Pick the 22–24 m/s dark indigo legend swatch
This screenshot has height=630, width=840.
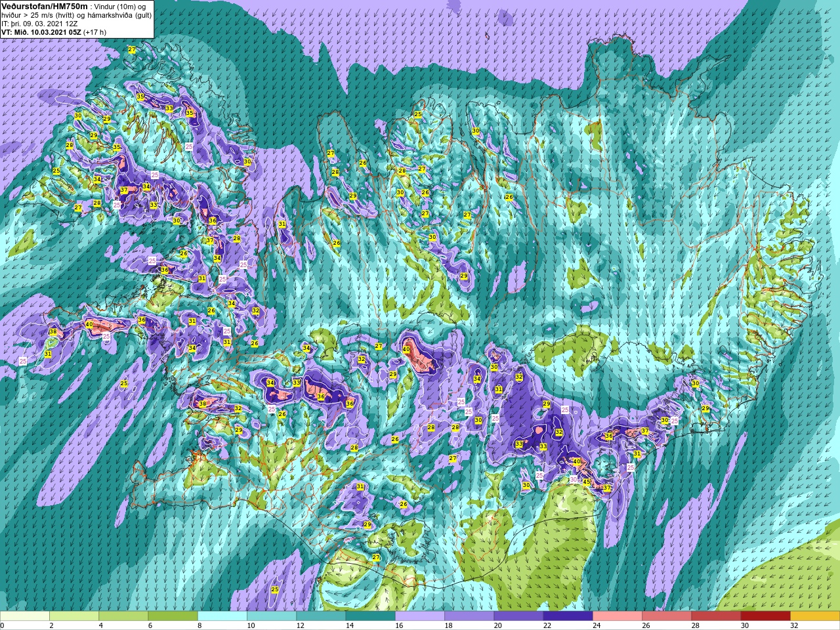568,616
